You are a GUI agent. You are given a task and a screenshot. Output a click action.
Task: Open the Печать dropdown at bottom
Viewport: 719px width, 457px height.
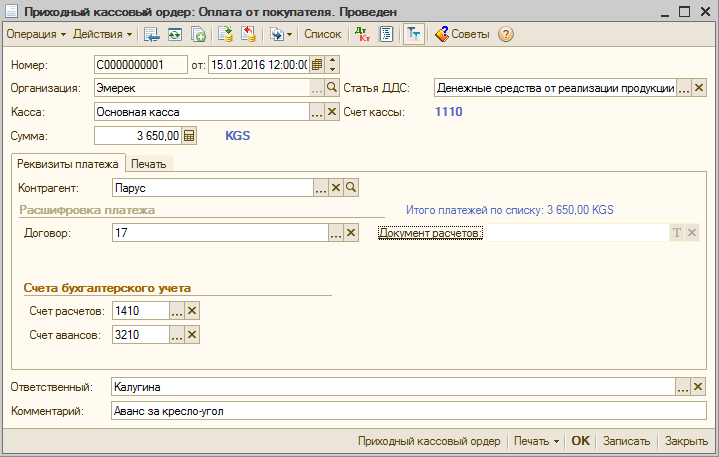pos(536,441)
